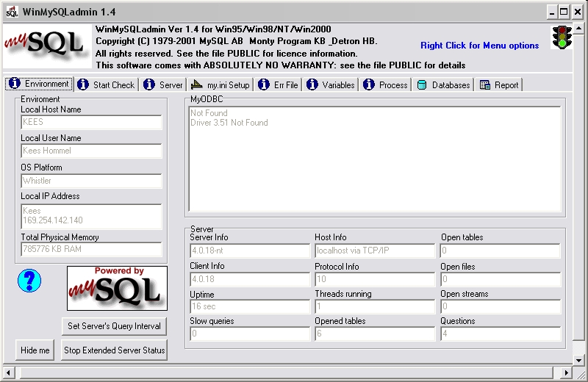588x382 pixels.
Task: Click the Host Info field
Action: pos(375,251)
